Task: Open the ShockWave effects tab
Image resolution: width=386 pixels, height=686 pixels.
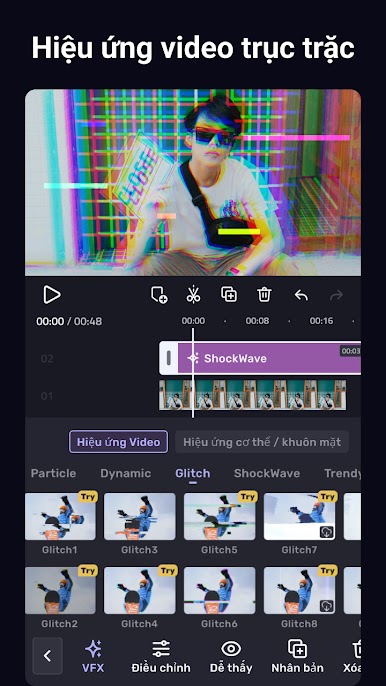Action: pos(267,473)
